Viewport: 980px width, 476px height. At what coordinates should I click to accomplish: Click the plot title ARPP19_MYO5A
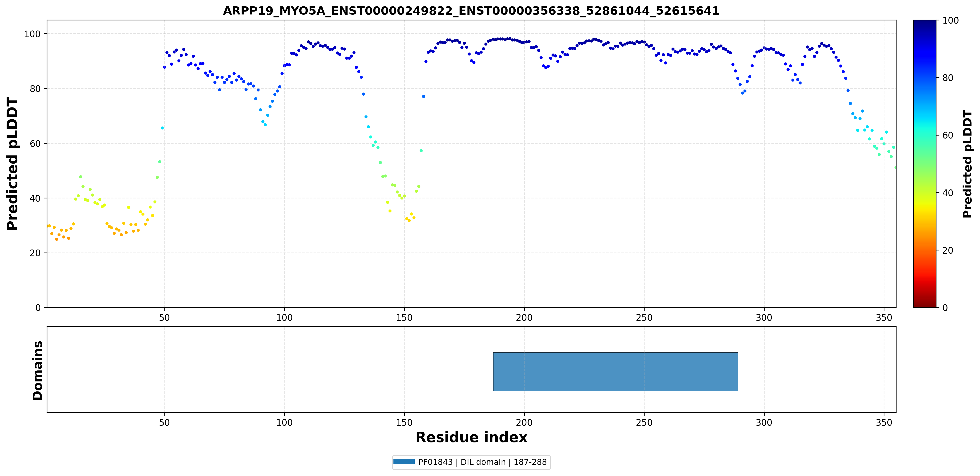click(x=471, y=11)
